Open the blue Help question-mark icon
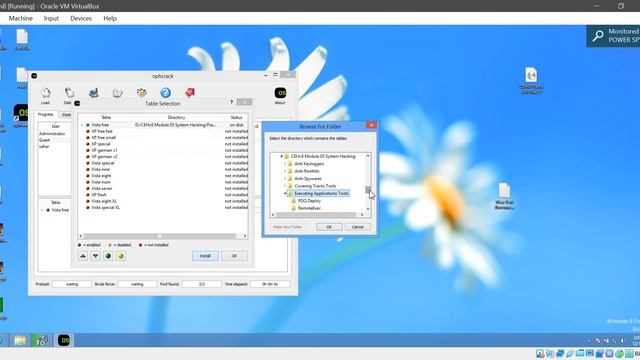 [165, 93]
